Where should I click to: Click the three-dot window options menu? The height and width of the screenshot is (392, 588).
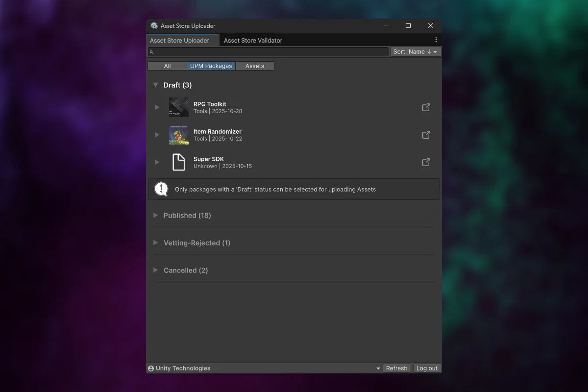(436, 40)
